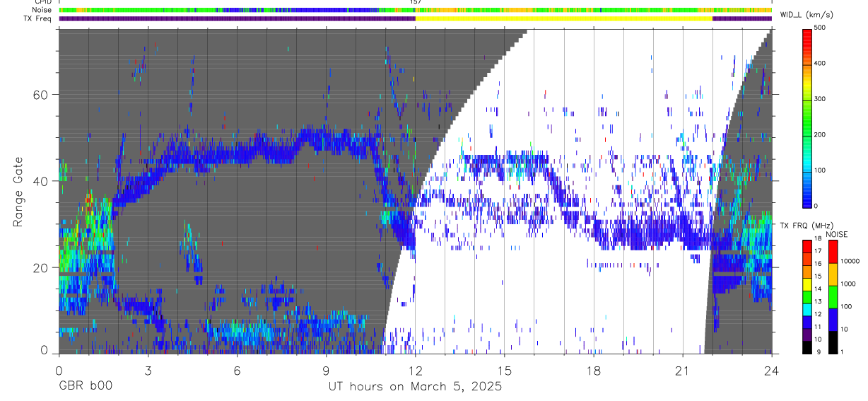Click the yellow 14 MHz band in TX FRQ legend
The height and width of the screenshot is (401, 868).
tap(807, 284)
